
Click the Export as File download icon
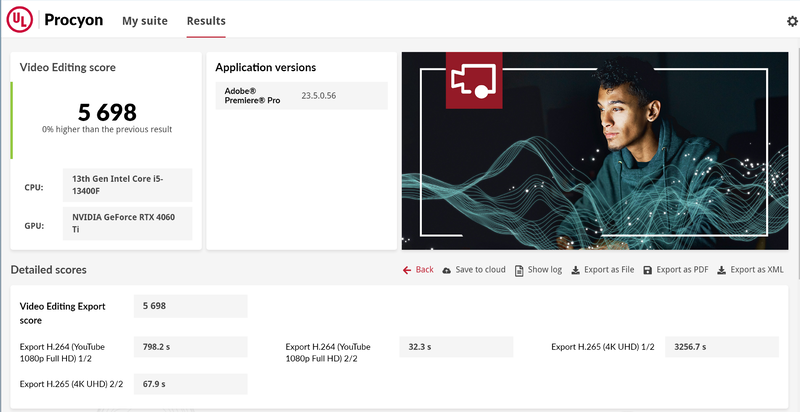pos(576,270)
